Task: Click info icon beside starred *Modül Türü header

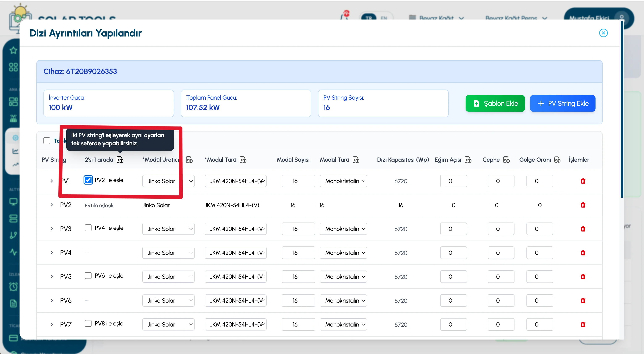Action: 243,160
